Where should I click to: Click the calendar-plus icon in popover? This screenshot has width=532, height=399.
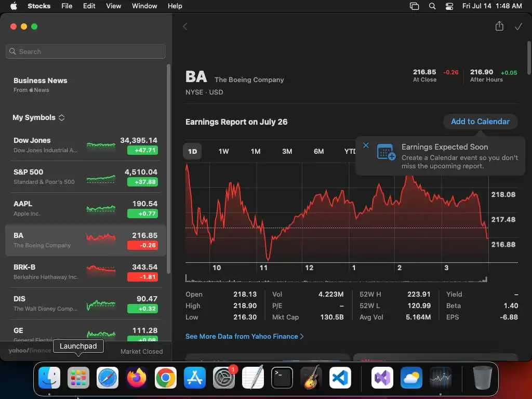click(x=386, y=152)
